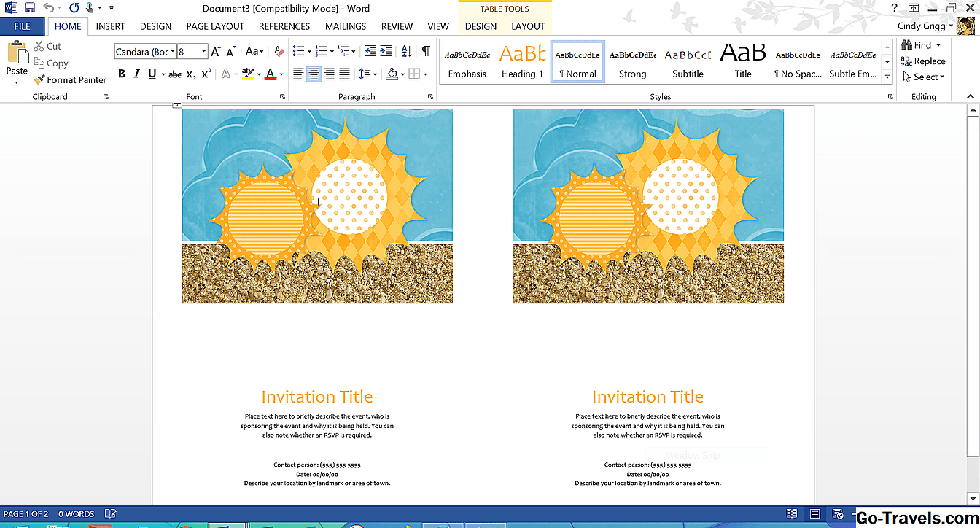This screenshot has height=528, width=980.
Task: Apply yellow text highlight color
Action: (x=246, y=74)
